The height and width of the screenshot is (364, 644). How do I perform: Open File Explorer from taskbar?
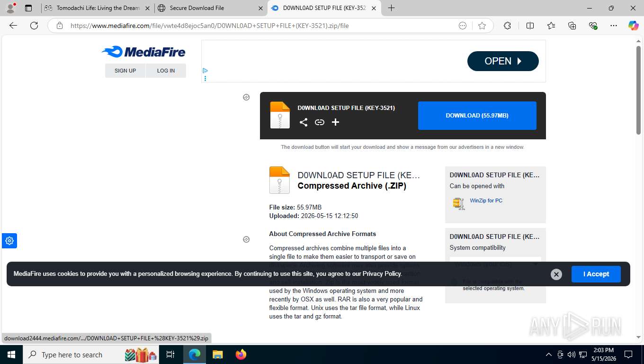click(x=217, y=355)
